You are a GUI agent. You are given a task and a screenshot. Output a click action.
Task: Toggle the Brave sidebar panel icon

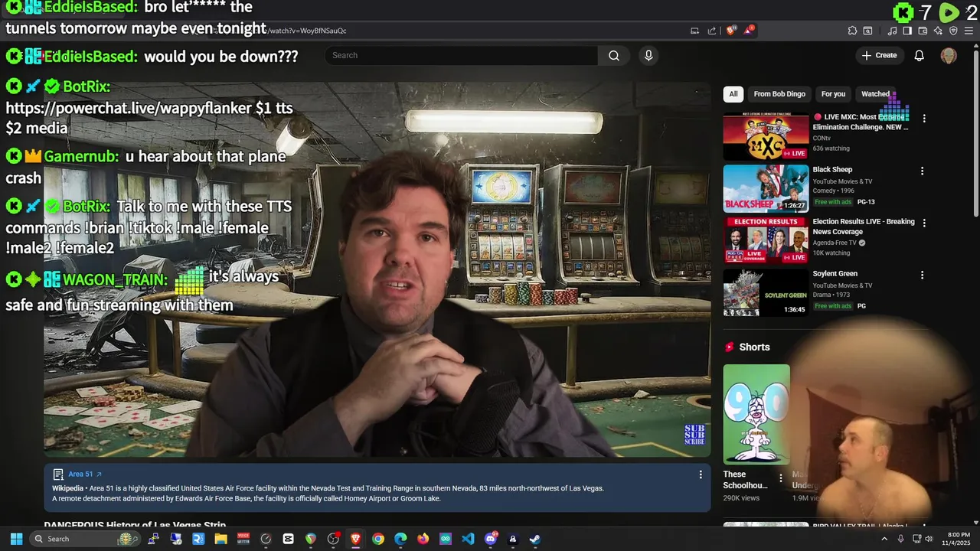tap(907, 31)
